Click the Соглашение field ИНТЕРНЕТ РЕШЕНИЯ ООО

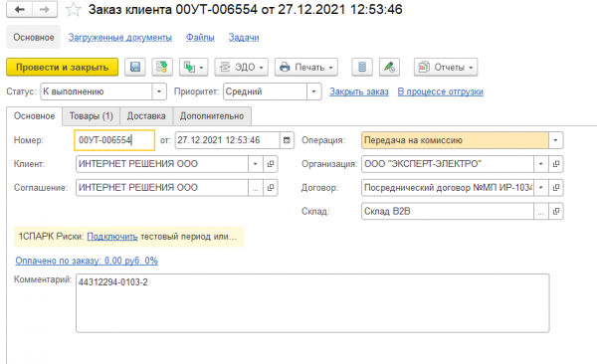click(162, 187)
